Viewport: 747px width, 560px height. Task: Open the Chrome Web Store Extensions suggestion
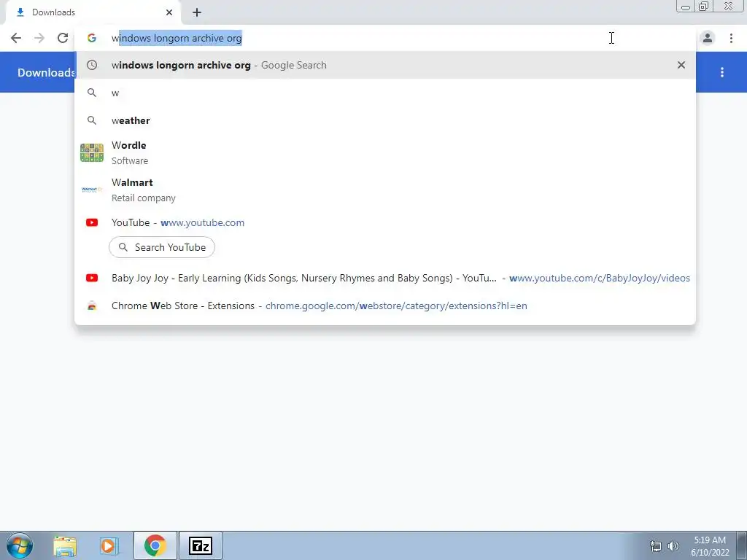coord(385,306)
